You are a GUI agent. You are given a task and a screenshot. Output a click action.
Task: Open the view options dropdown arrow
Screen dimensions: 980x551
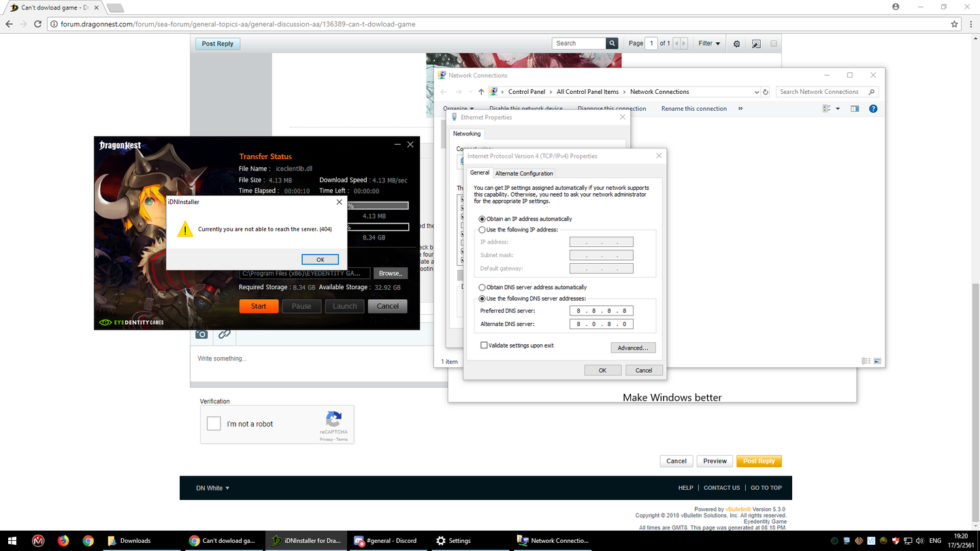tap(838, 109)
